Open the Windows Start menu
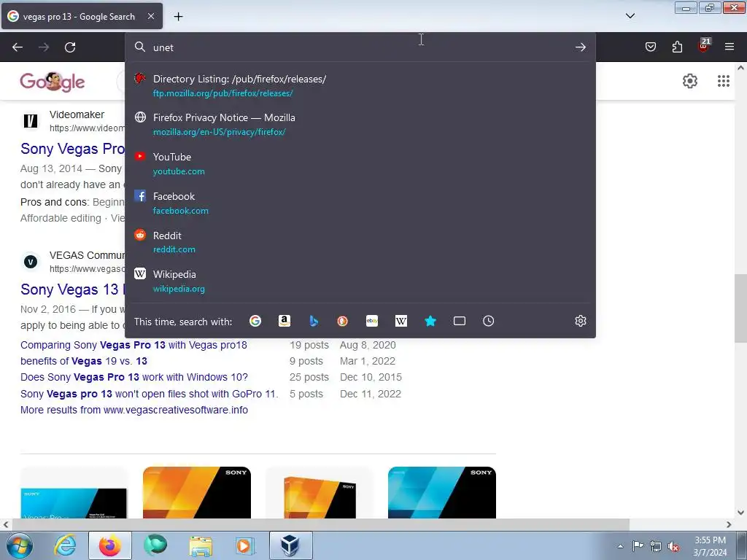This screenshot has width=747, height=560. [x=20, y=545]
